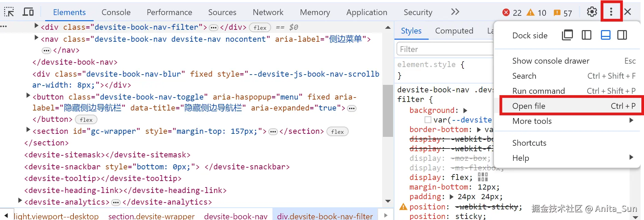The height and width of the screenshot is (220, 644).
Task: Close DevTools with the X button
Action: pyautogui.click(x=628, y=12)
